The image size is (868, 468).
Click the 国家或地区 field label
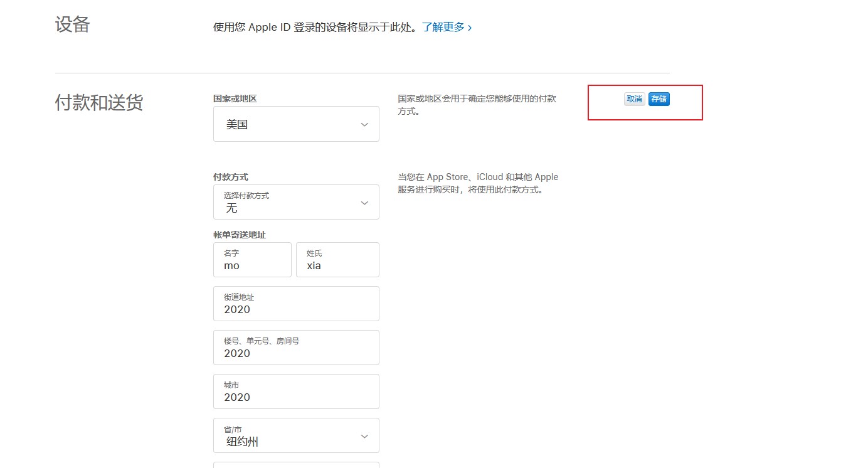tap(235, 98)
